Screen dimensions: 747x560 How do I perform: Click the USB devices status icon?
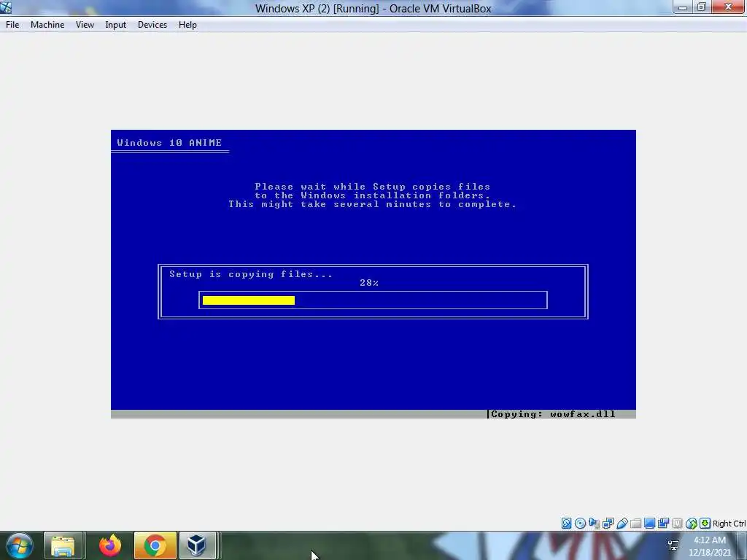tap(622, 524)
